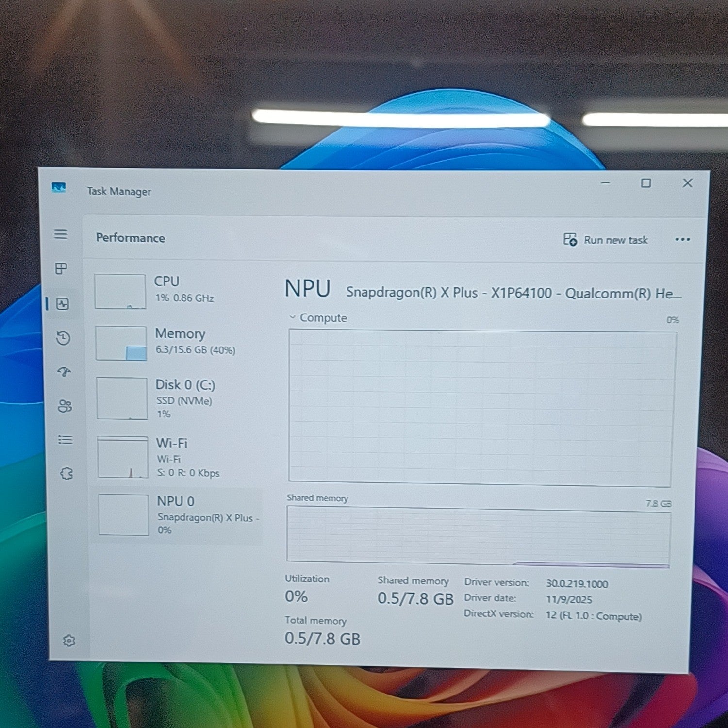Viewport: 728px width, 728px height.
Task: Select the Performance page icon in sidebar
Action: pos(63,304)
